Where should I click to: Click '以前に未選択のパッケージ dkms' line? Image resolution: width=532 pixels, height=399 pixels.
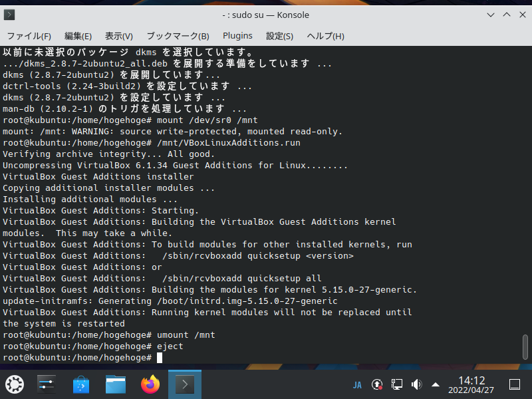(128, 53)
